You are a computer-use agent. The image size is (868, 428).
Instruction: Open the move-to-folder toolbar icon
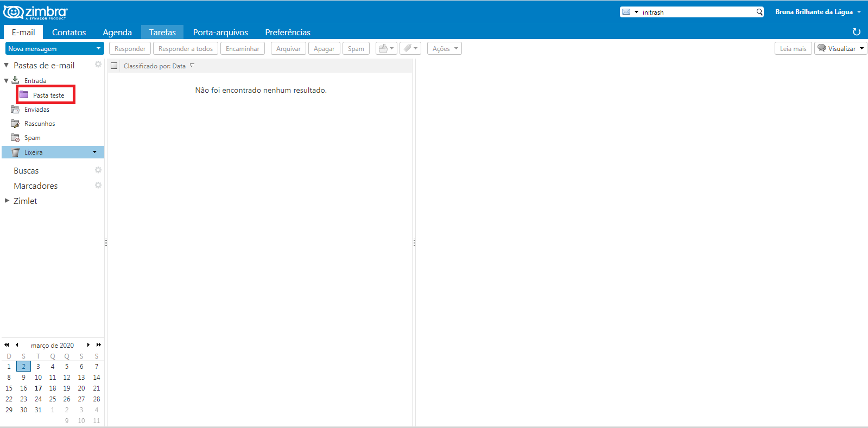pyautogui.click(x=387, y=49)
